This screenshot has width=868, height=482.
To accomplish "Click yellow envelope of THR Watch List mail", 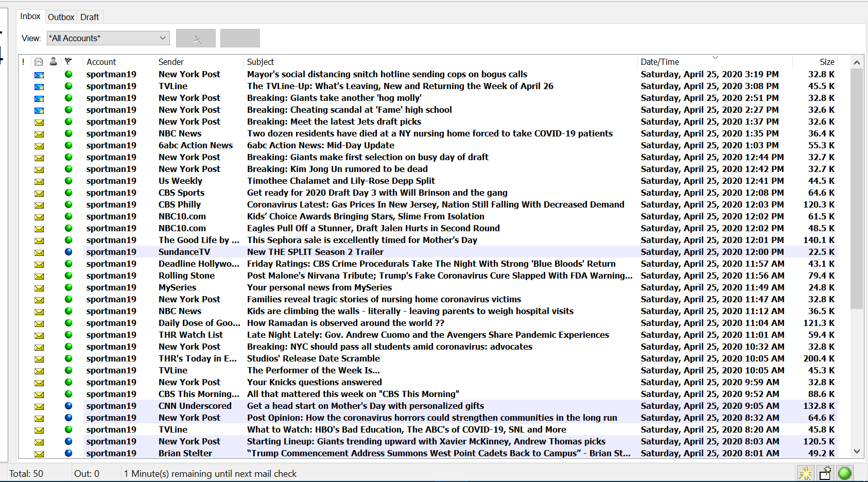I will click(39, 335).
